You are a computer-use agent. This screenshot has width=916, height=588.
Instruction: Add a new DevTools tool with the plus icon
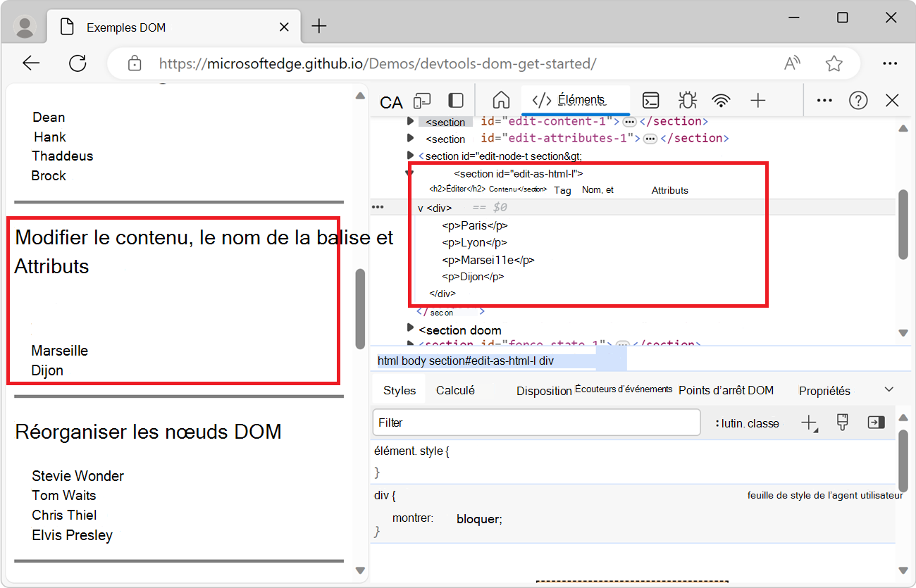pyautogui.click(x=757, y=100)
